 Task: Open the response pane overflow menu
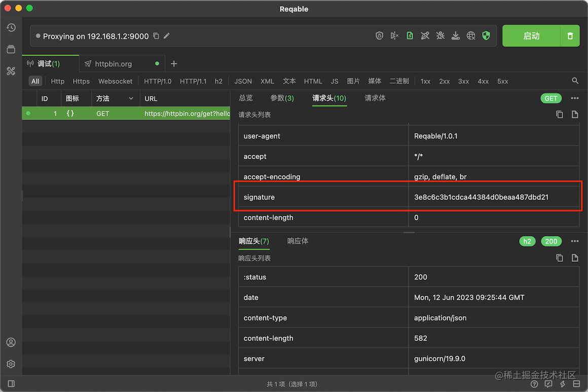[x=574, y=241]
